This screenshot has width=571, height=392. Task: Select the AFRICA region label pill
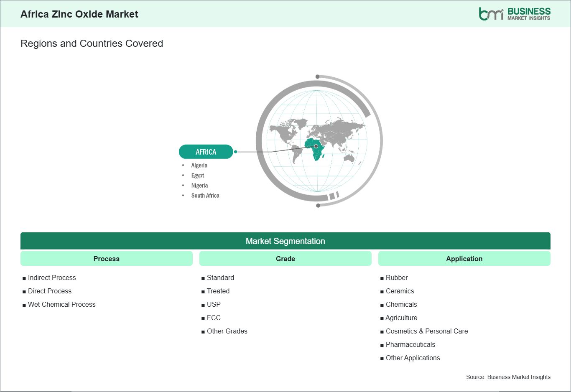pyautogui.click(x=206, y=152)
